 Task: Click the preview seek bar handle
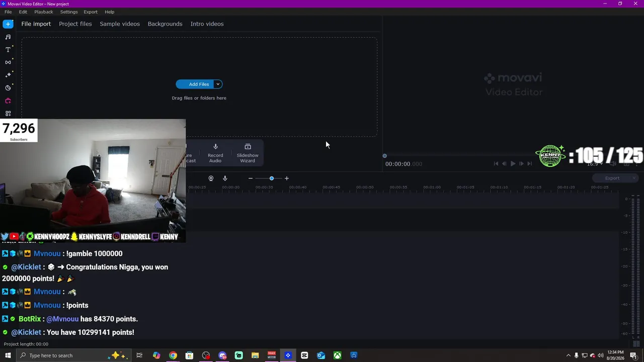pos(385,156)
